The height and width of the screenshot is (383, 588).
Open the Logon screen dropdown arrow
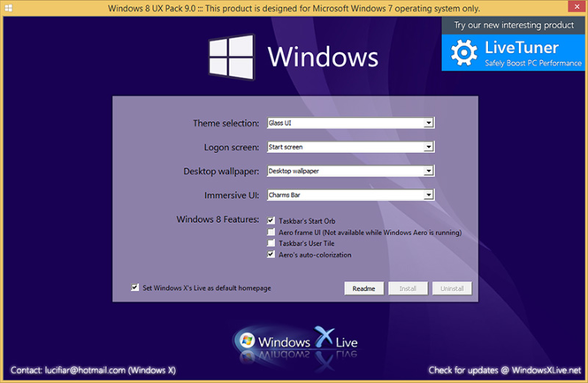pyautogui.click(x=429, y=147)
